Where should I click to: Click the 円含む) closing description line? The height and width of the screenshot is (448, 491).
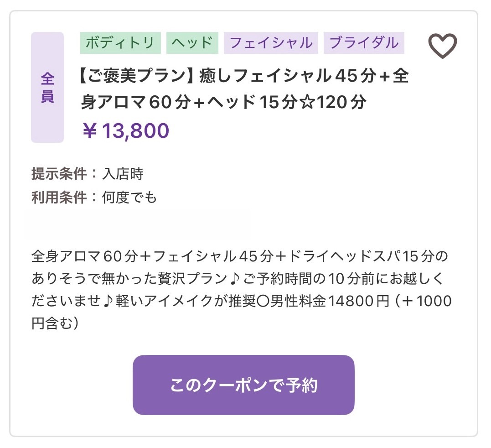tap(55, 323)
